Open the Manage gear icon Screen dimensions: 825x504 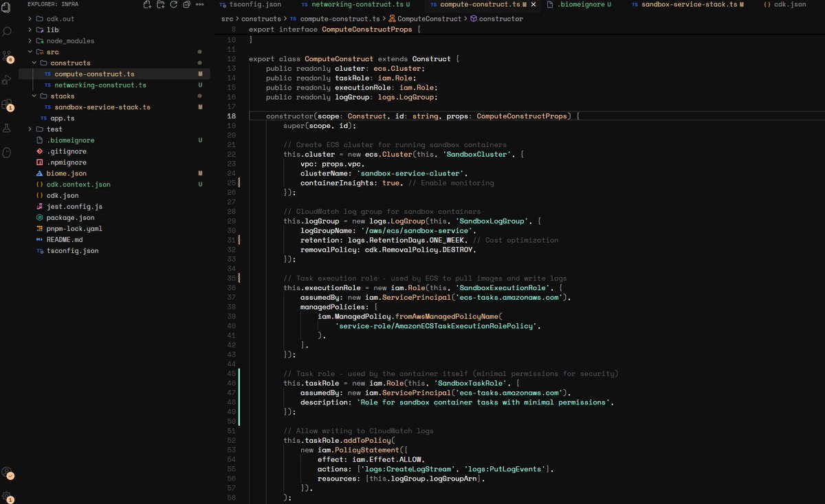[7, 496]
